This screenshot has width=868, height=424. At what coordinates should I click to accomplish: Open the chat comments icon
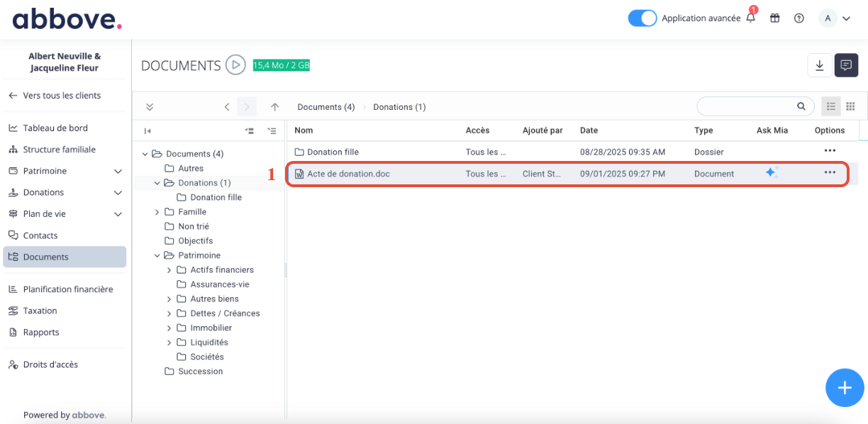coord(846,65)
